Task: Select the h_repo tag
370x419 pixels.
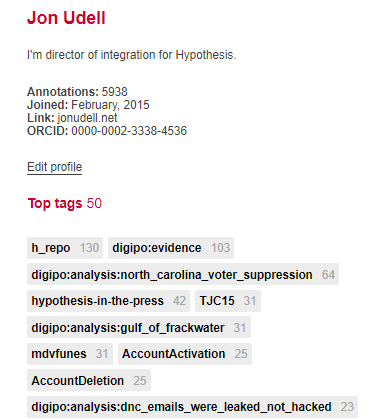Action: click(65, 248)
